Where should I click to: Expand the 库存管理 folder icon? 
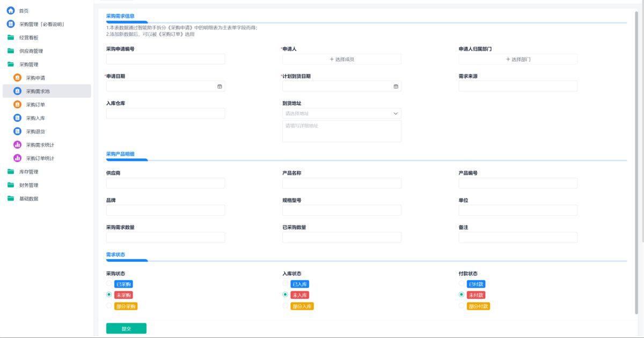11,172
